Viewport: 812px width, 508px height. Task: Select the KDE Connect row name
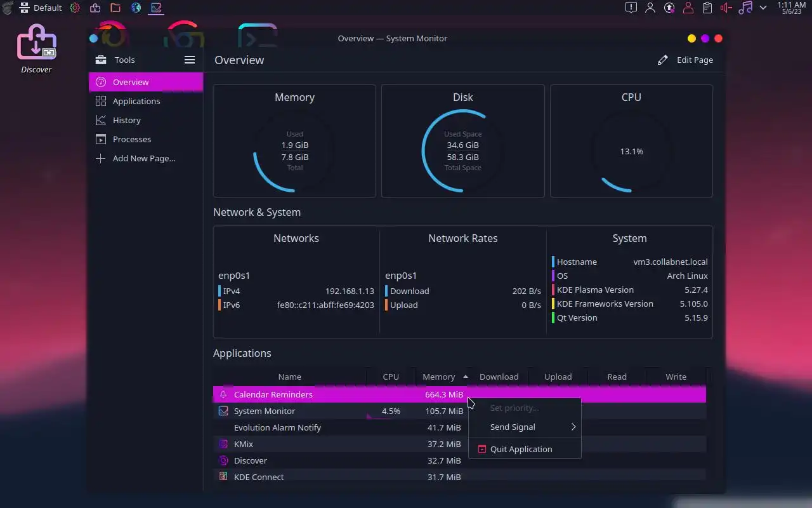click(x=259, y=477)
